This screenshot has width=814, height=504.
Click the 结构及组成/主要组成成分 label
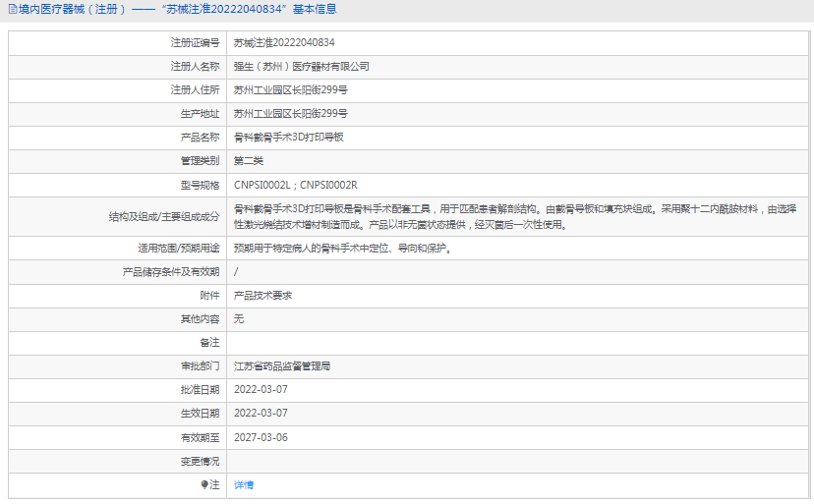[x=164, y=217]
